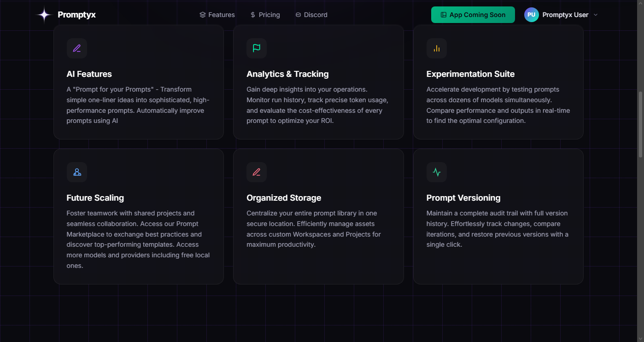The width and height of the screenshot is (644, 342).
Task: Click the PU avatar badge
Action: click(x=531, y=14)
